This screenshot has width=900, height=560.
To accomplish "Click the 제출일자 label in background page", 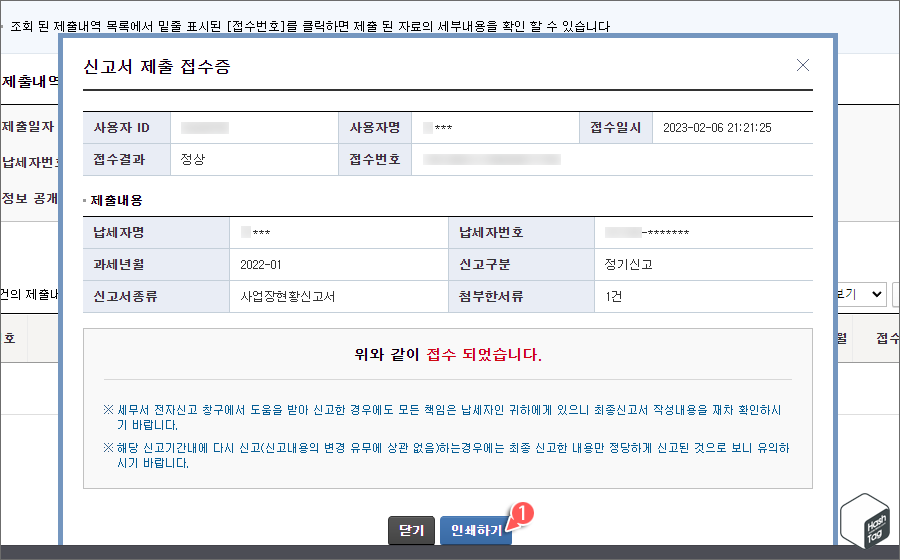I will [x=28, y=126].
